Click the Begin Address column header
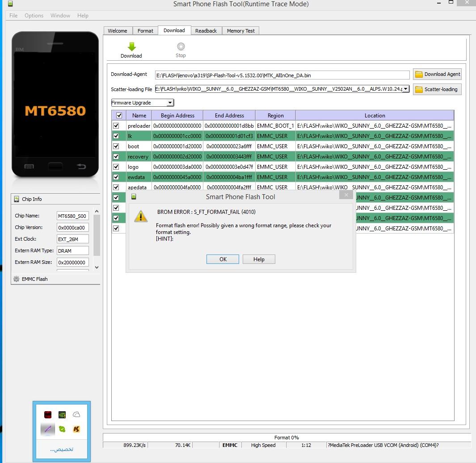This screenshot has height=463, width=476. [177, 116]
